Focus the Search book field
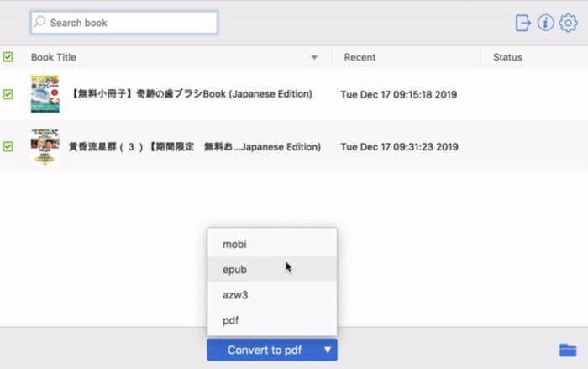The image size is (588, 369). tap(124, 23)
